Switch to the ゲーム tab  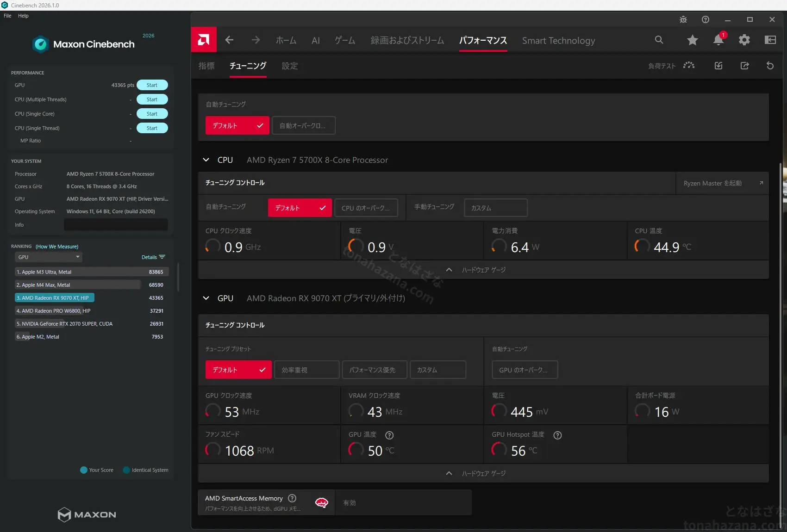(x=345, y=41)
